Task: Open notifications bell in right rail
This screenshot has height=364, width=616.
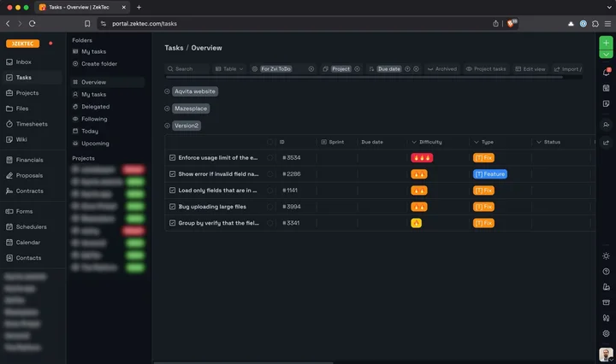Action: pos(607,72)
